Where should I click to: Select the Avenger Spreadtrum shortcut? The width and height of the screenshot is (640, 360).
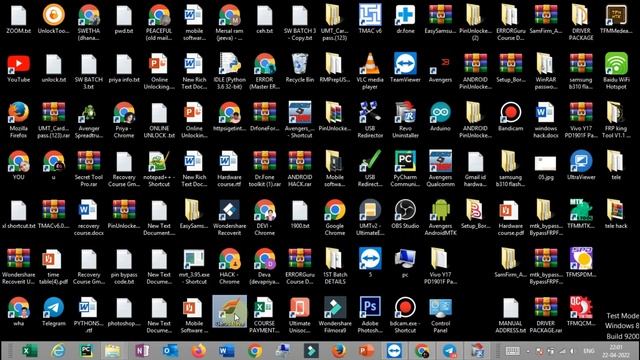[x=89, y=120]
